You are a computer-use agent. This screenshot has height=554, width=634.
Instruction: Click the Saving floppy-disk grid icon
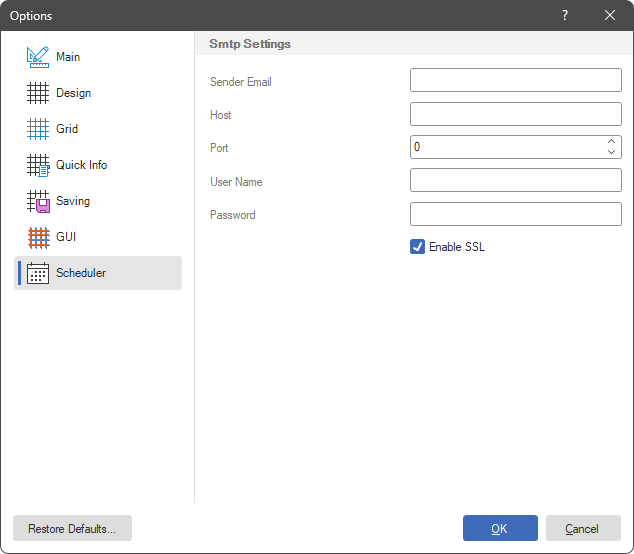click(38, 201)
